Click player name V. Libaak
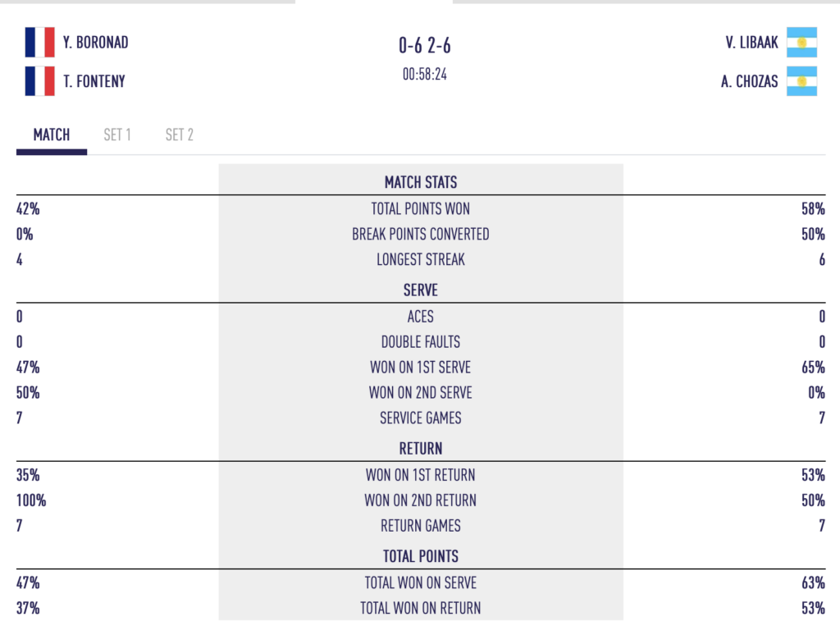This screenshot has height=635, width=840. (751, 43)
